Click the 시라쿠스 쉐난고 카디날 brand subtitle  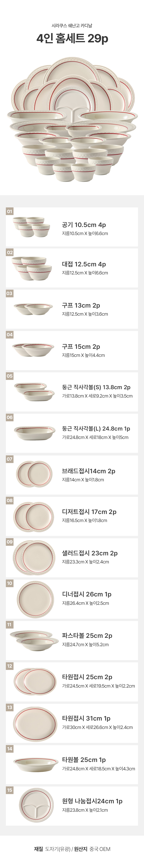coord(72,26)
